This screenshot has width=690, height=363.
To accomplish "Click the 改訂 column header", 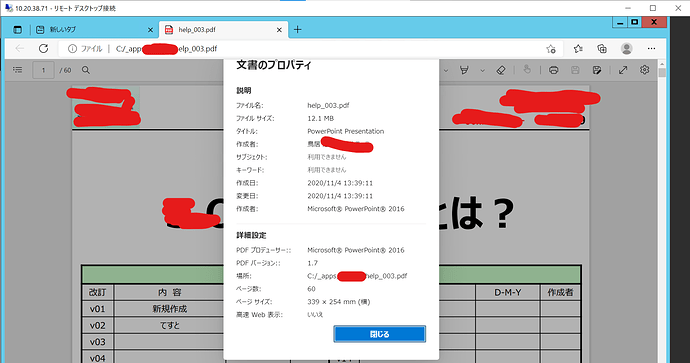I will tap(98, 292).
